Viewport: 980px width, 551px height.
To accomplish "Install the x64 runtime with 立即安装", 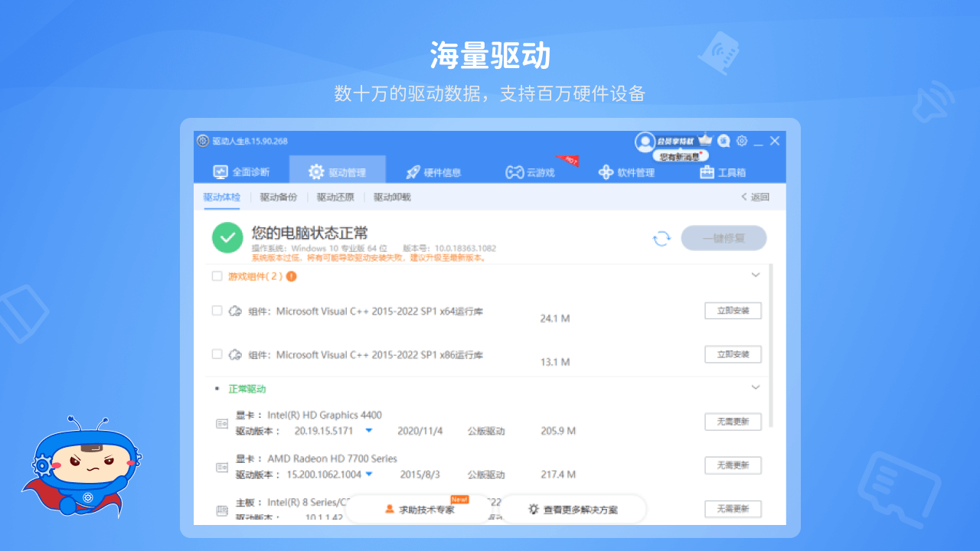I will (732, 311).
